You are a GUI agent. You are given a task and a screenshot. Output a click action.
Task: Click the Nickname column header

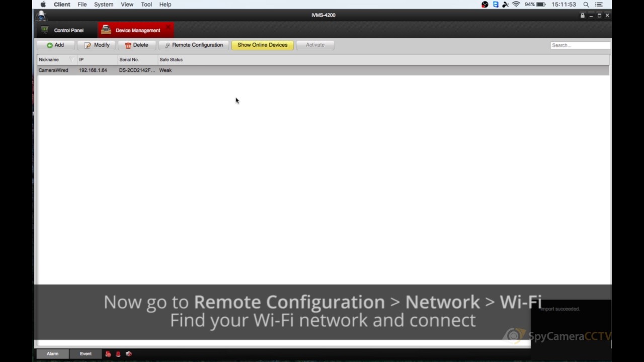[49, 60]
